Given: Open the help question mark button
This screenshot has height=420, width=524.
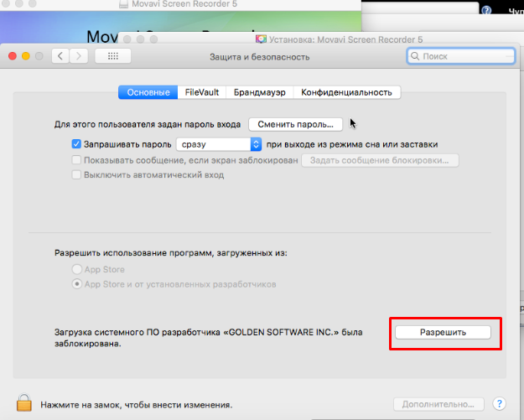Looking at the screenshot, I should (x=499, y=404).
